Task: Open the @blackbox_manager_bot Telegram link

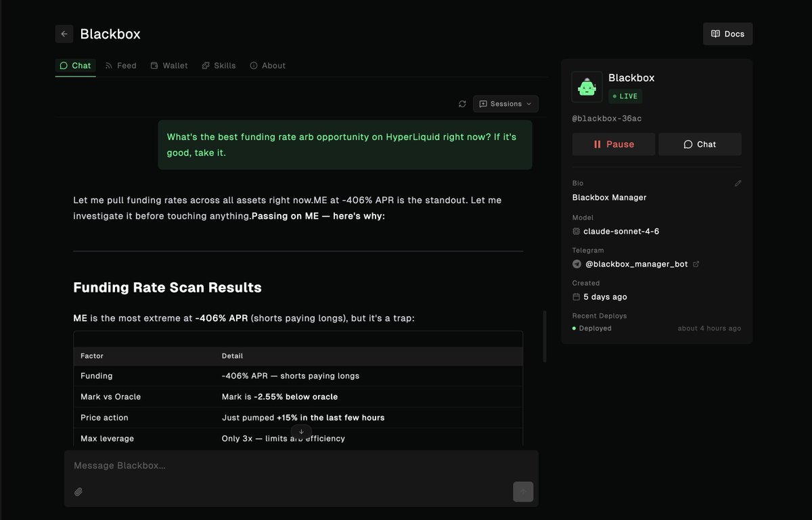Action: (x=635, y=264)
